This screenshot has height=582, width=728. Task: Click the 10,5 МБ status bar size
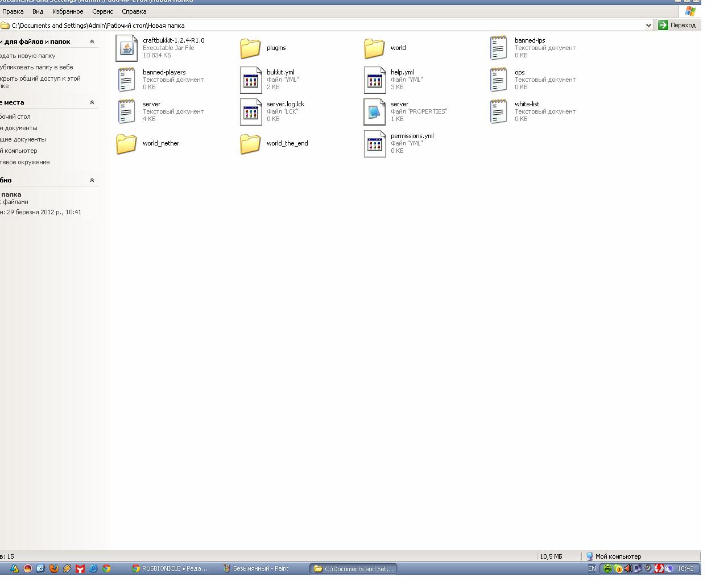tap(551, 556)
